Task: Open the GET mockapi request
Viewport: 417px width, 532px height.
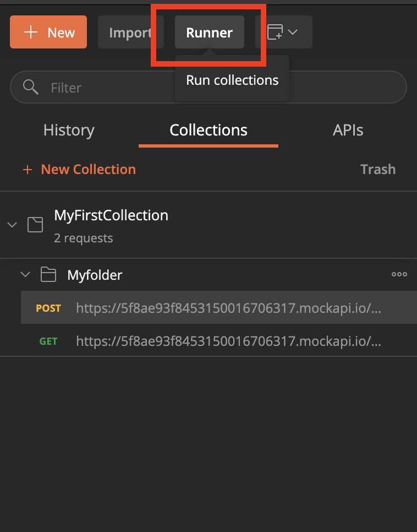Action: pyautogui.click(x=228, y=341)
